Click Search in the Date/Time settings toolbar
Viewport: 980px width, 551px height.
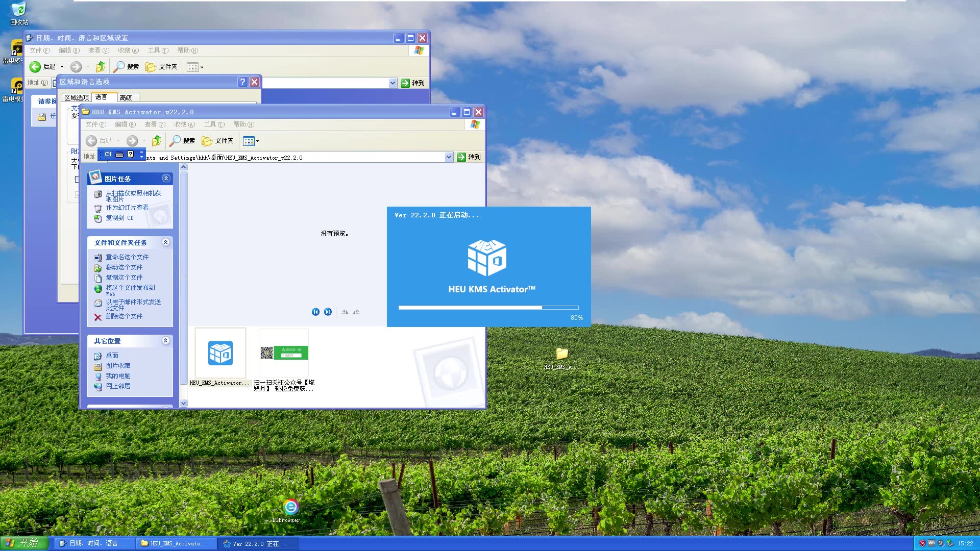point(126,67)
